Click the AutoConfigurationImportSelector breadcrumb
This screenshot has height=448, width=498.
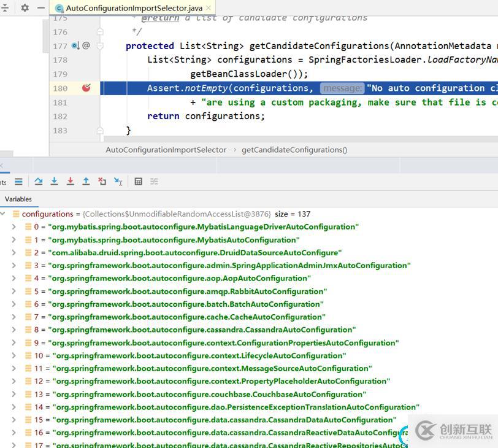click(166, 150)
